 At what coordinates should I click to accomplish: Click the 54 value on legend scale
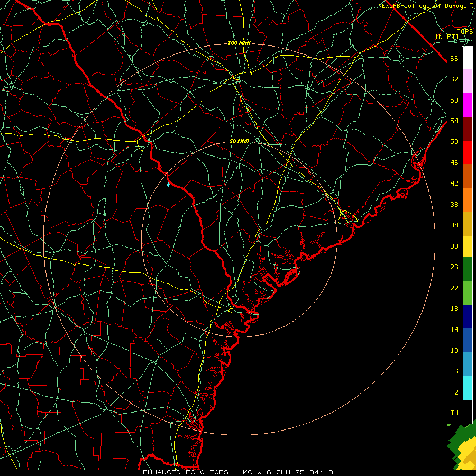tap(454, 121)
